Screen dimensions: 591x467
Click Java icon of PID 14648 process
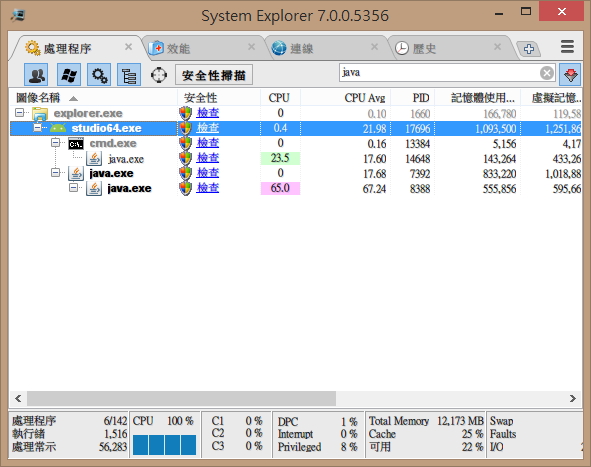94,159
